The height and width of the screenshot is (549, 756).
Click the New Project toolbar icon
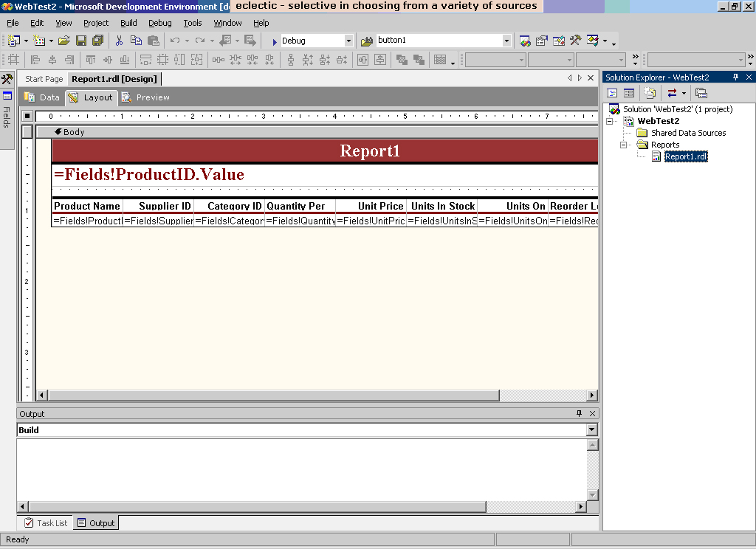coord(14,41)
